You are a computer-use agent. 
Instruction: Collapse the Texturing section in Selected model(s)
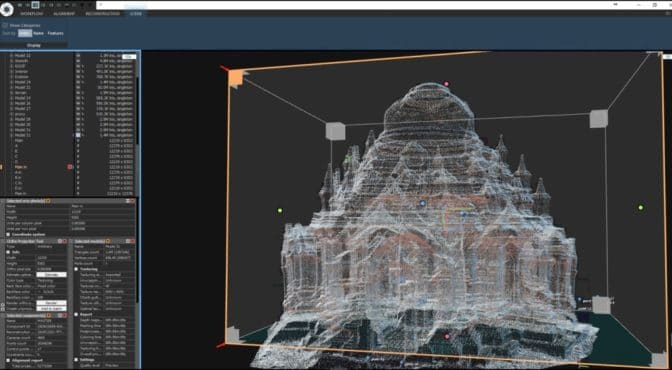pos(76,269)
